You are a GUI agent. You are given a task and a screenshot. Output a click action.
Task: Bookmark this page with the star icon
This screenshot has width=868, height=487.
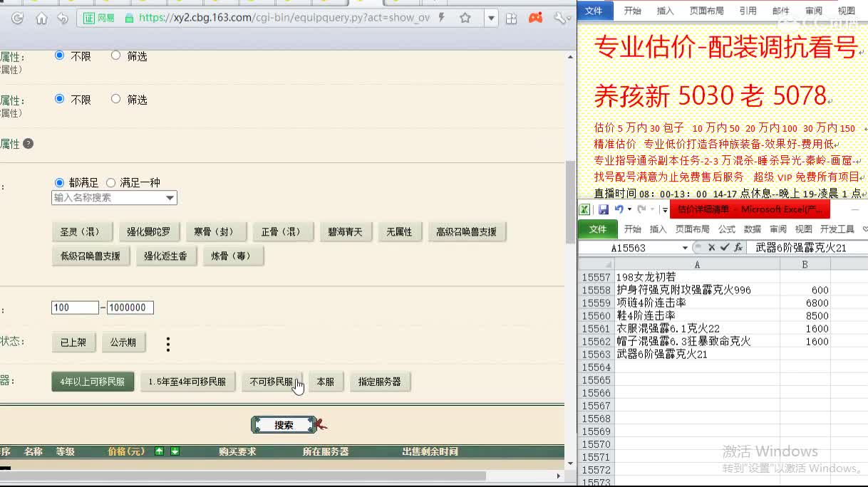tap(465, 18)
